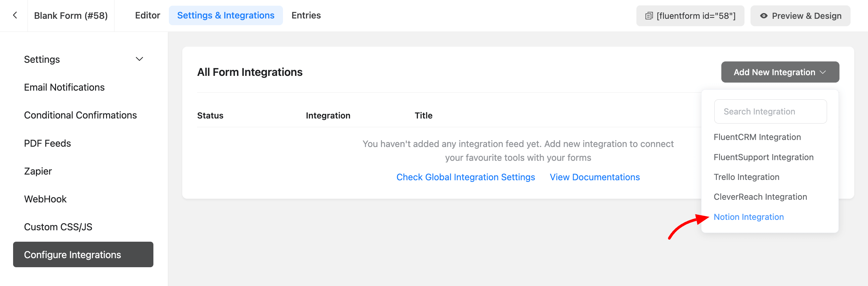Expand the Settings chevron in sidebar
868x286 pixels.
click(139, 59)
